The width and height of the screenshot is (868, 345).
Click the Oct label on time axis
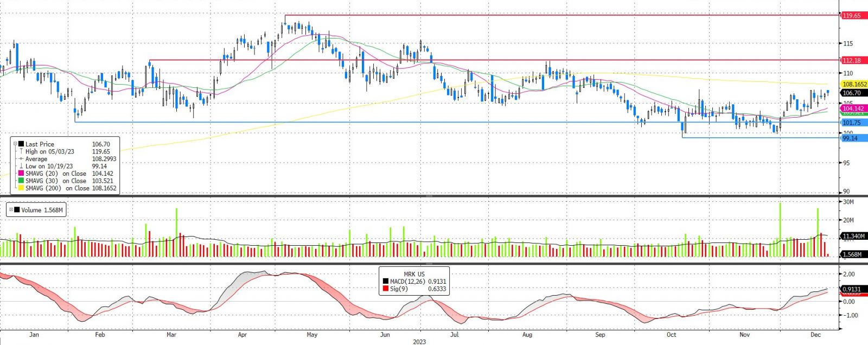[x=671, y=335]
